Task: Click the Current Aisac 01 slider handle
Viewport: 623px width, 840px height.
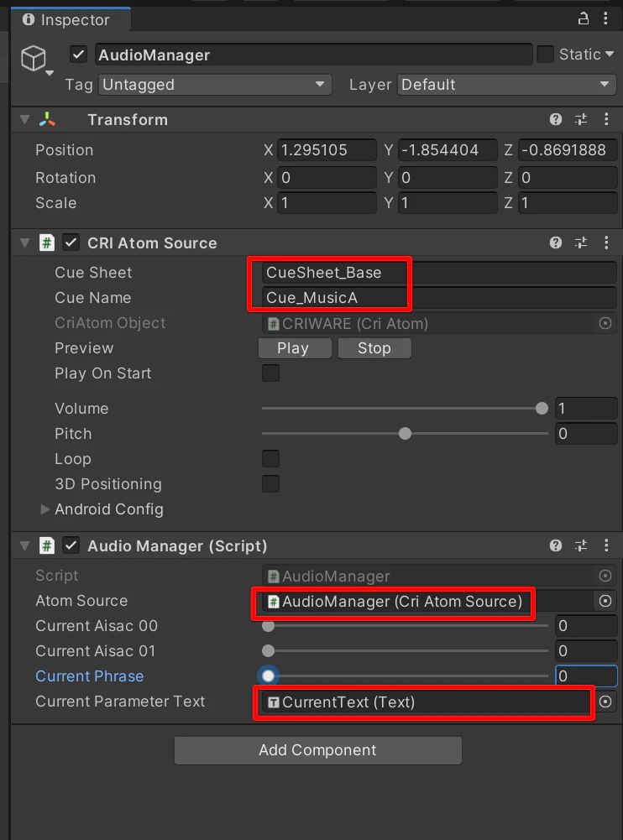Action: click(268, 651)
